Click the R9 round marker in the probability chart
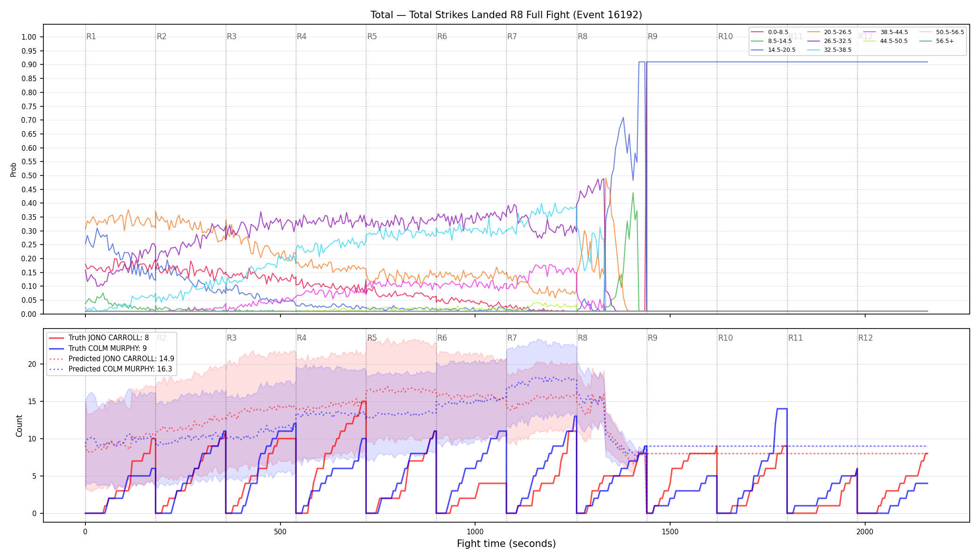 point(652,36)
